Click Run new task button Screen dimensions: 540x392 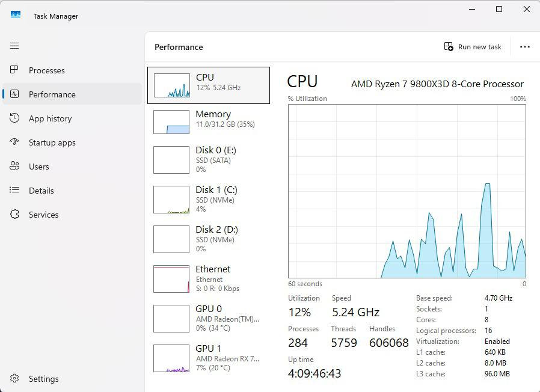click(473, 47)
